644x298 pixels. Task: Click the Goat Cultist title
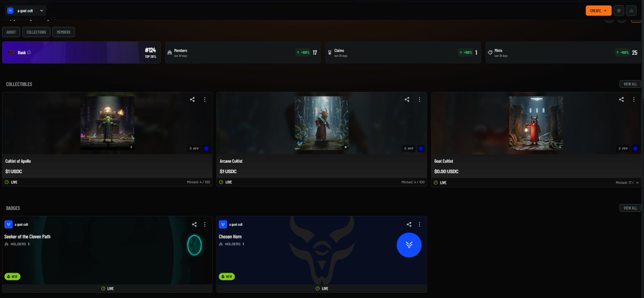[x=443, y=161]
